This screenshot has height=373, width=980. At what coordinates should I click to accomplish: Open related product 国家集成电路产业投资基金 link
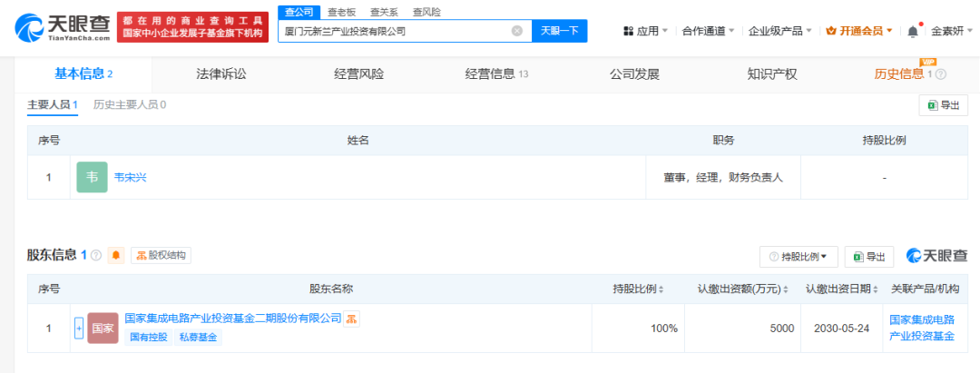[x=922, y=328]
